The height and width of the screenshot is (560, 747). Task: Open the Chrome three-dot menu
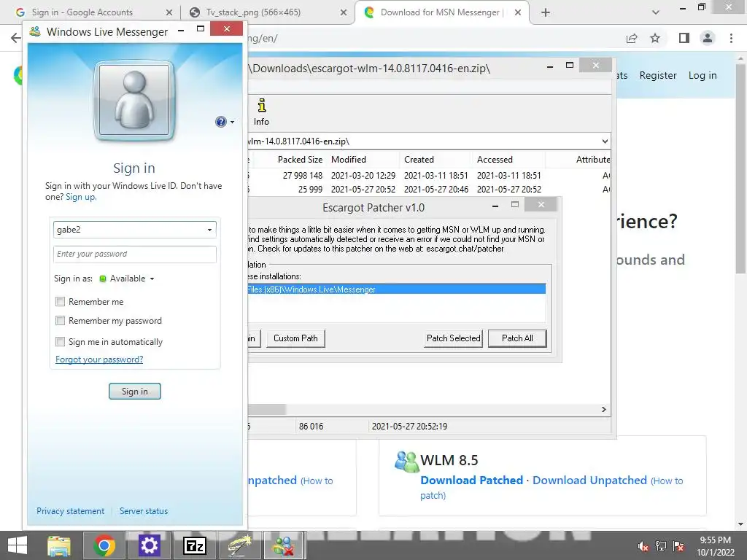click(731, 38)
